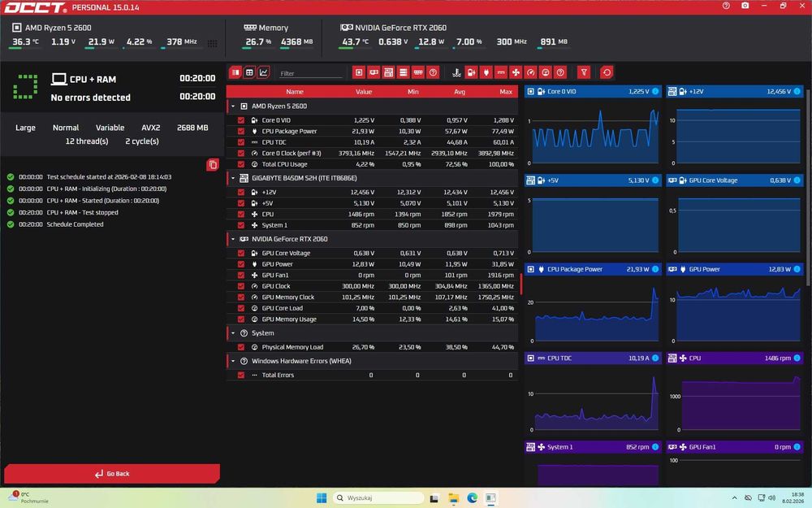Screen dimensions: 812x508
Task: Launch Microsoft Edge from the taskbar
Action: (x=473, y=498)
